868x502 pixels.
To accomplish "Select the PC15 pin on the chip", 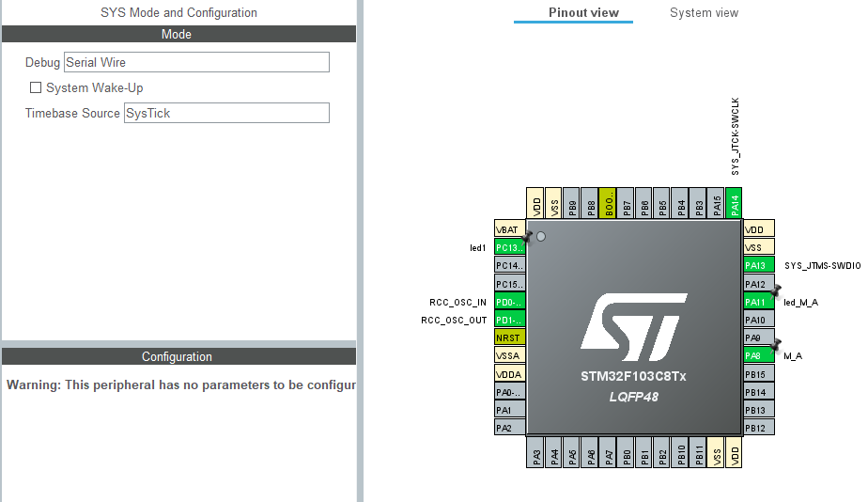I will pyautogui.click(x=509, y=284).
